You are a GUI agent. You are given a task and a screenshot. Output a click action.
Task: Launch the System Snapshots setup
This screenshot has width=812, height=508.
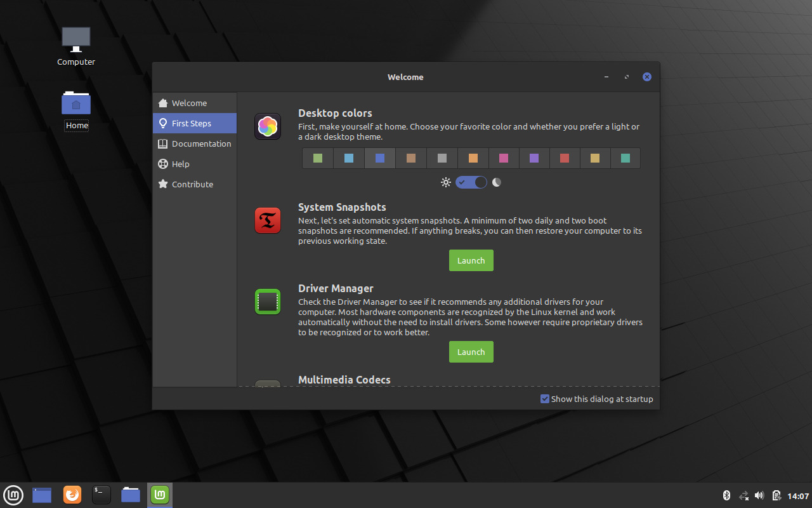pyautogui.click(x=471, y=260)
